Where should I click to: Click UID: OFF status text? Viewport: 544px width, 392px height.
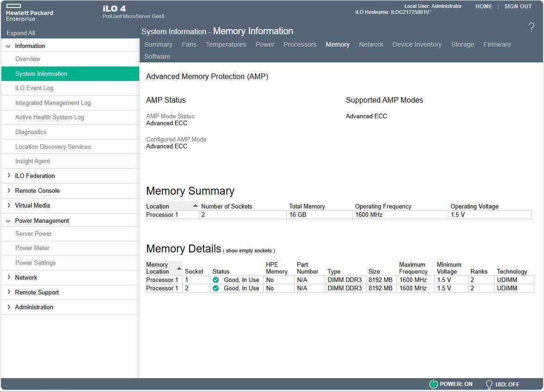(507, 385)
